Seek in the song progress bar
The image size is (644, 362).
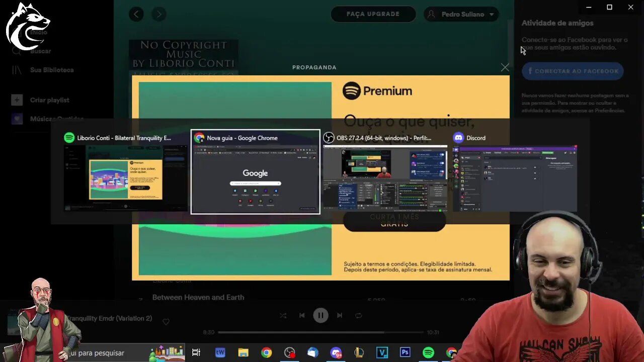point(320,332)
